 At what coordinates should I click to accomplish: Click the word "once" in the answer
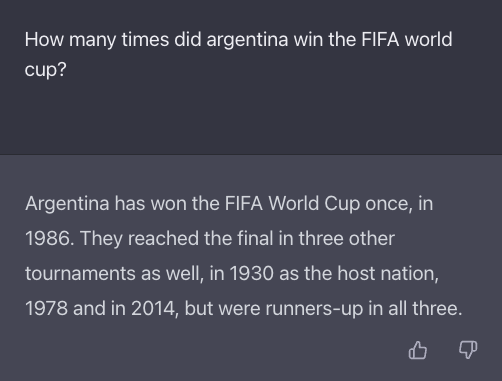(x=387, y=204)
